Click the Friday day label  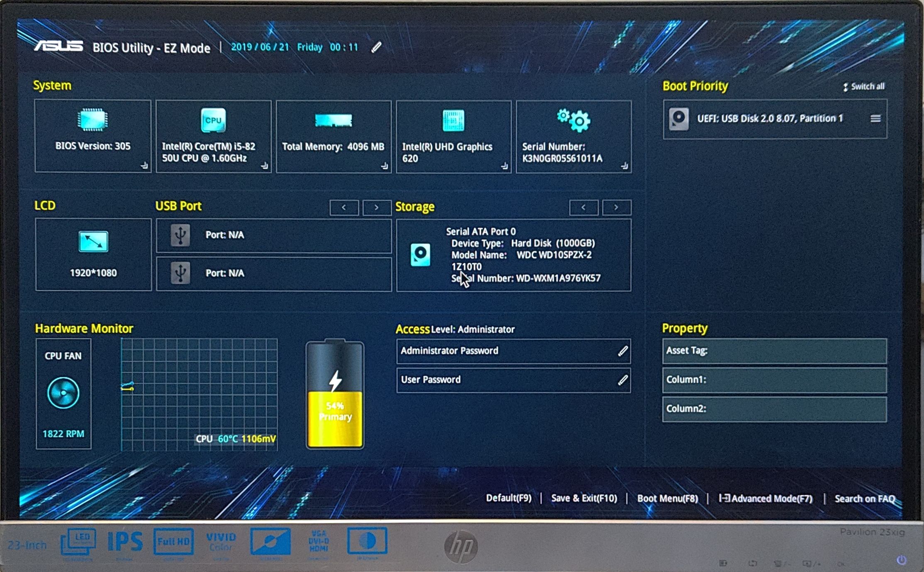click(x=310, y=47)
